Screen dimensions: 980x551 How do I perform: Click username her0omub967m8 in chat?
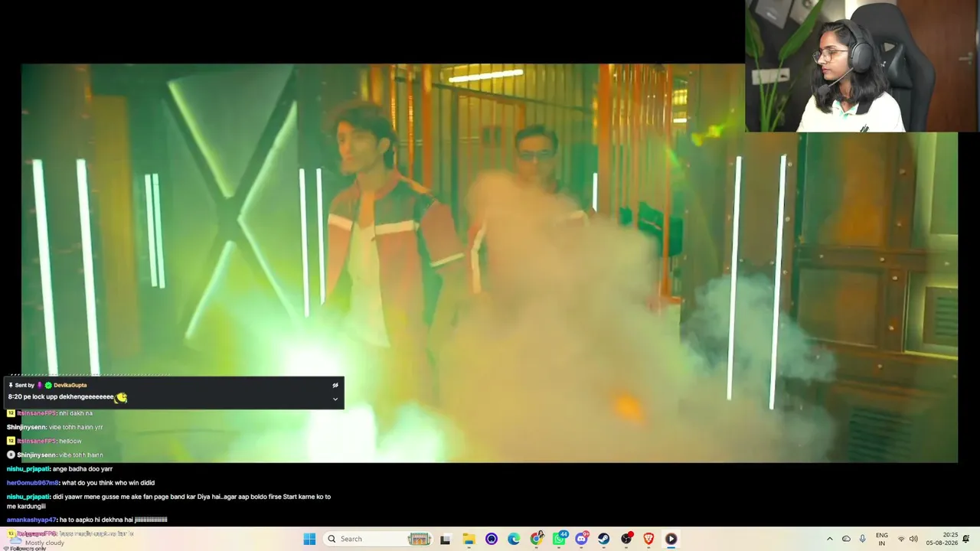(33, 483)
